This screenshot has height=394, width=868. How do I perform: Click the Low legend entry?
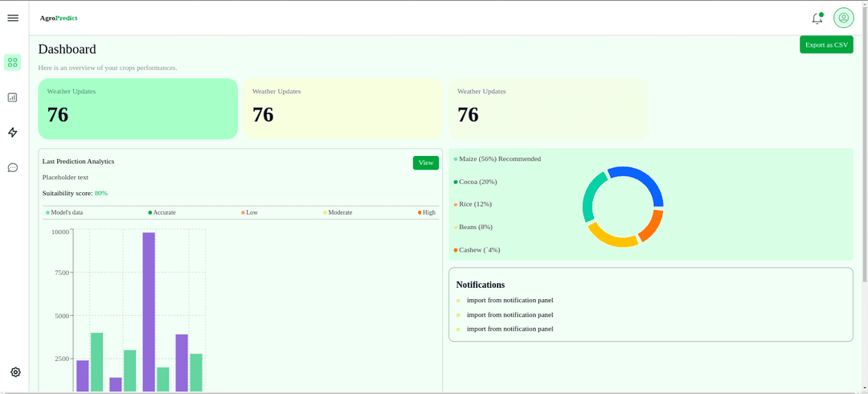[x=249, y=212]
